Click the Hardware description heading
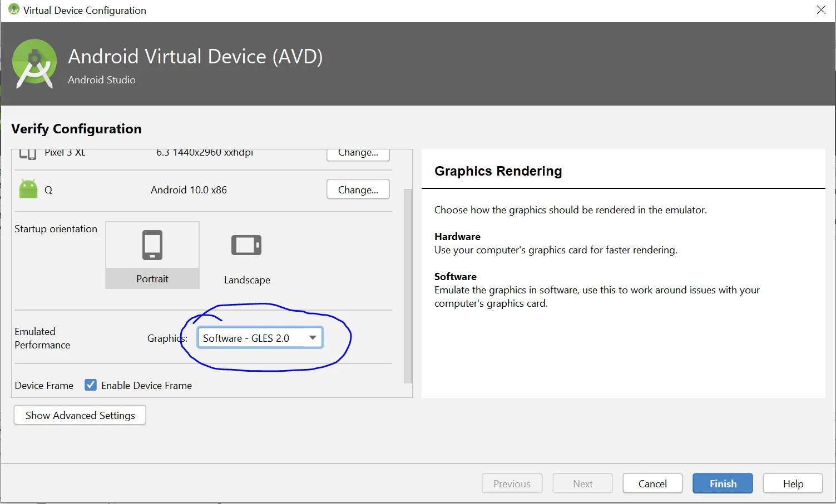 [x=457, y=236]
